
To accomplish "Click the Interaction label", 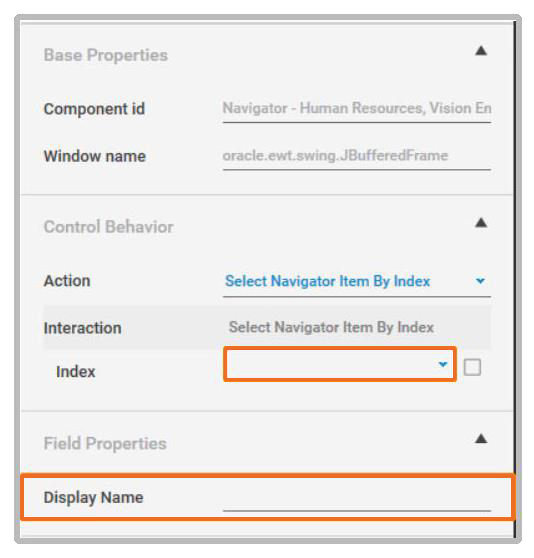I will (83, 328).
